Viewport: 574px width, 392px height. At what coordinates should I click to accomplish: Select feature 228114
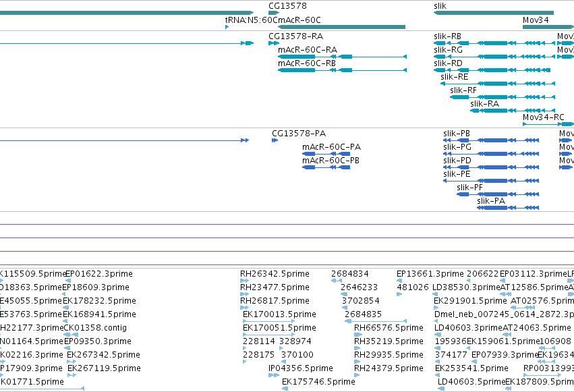(245, 348)
